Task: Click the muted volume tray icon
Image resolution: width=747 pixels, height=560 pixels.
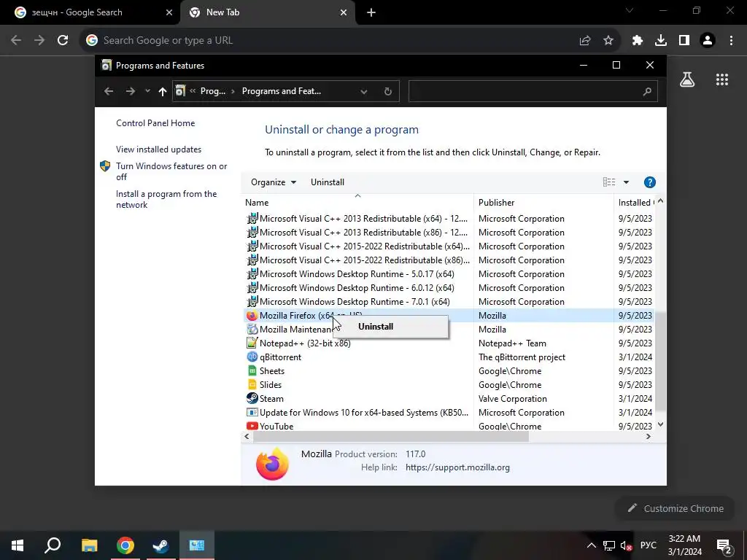Action: [625, 545]
